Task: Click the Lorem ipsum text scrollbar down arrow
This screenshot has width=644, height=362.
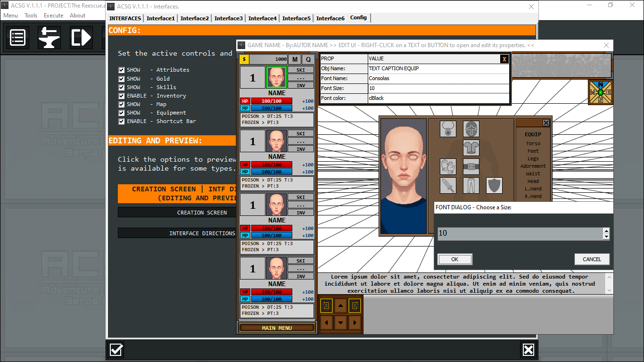Action: point(609,290)
